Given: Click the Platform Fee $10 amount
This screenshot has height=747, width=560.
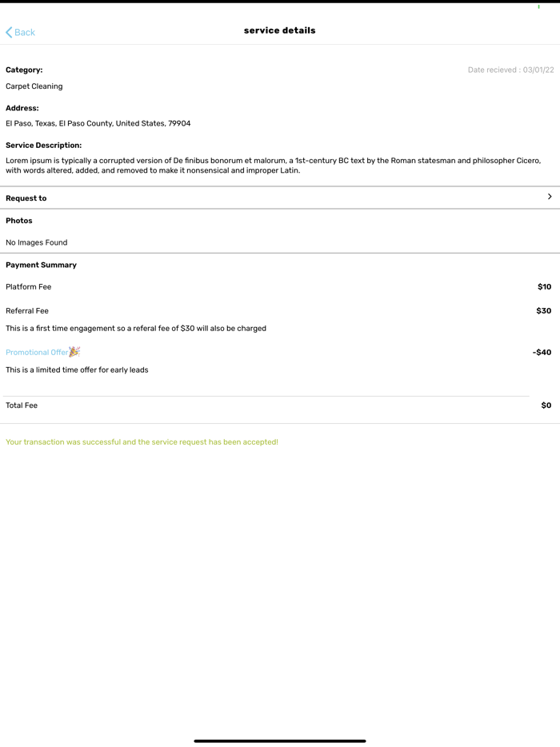Looking at the screenshot, I should click(x=544, y=287).
